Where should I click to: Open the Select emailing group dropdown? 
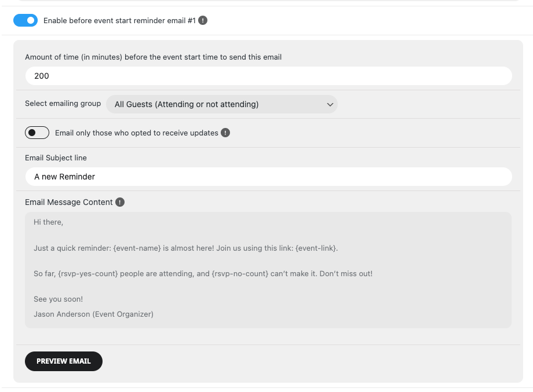[x=222, y=104]
